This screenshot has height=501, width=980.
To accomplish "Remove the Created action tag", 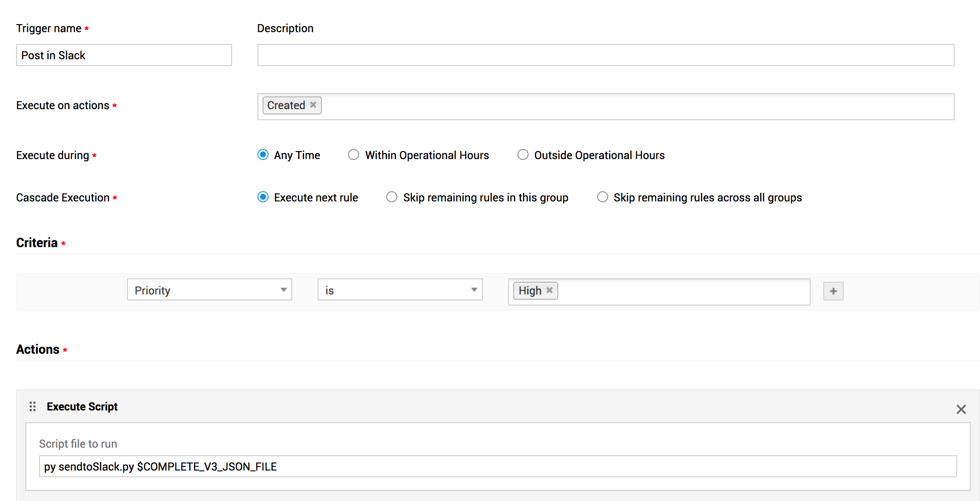I will click(313, 105).
